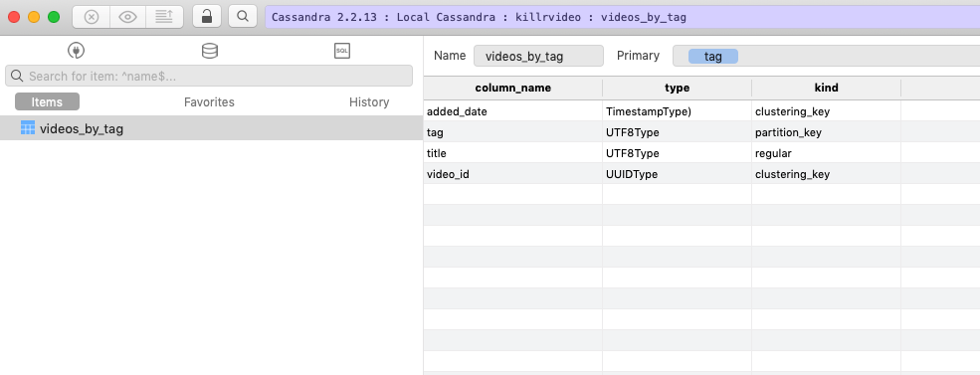Click the purple Cassandra connection path bar

pyautogui.click(x=623, y=17)
